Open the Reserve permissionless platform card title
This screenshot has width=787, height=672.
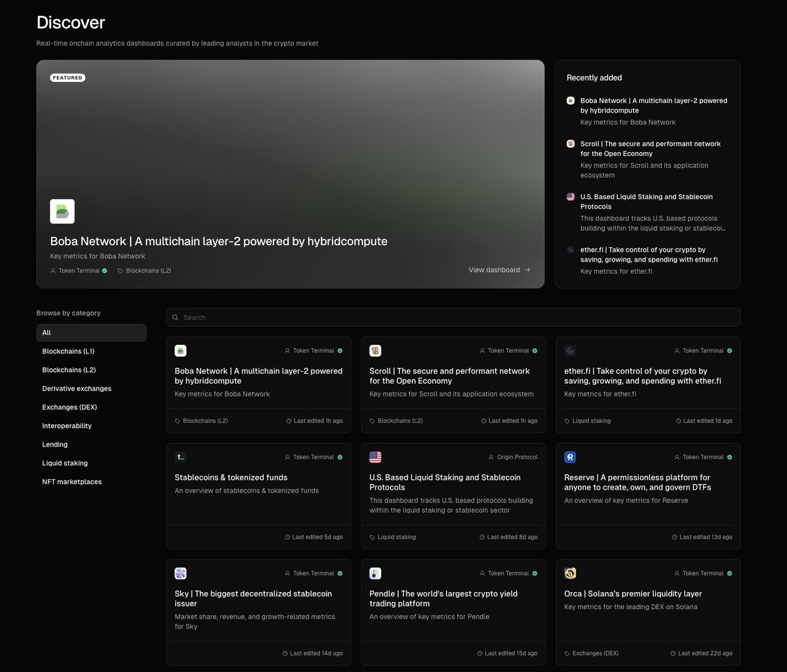[637, 483]
